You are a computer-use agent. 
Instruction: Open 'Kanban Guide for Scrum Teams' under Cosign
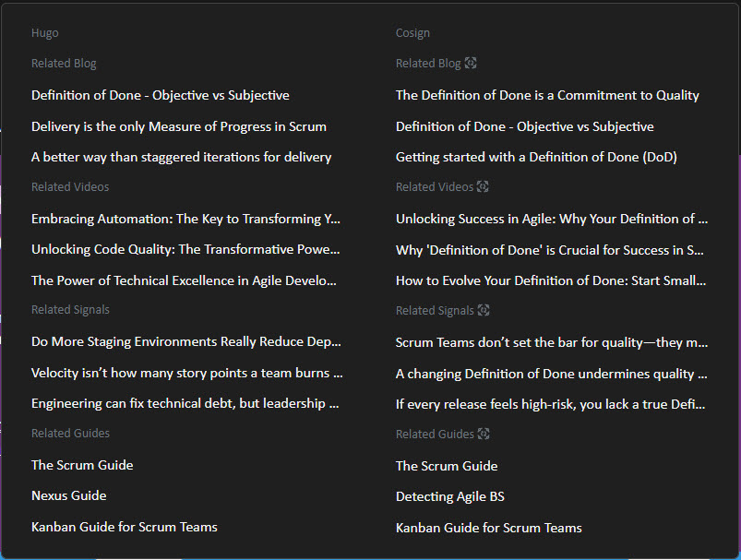[x=489, y=528]
